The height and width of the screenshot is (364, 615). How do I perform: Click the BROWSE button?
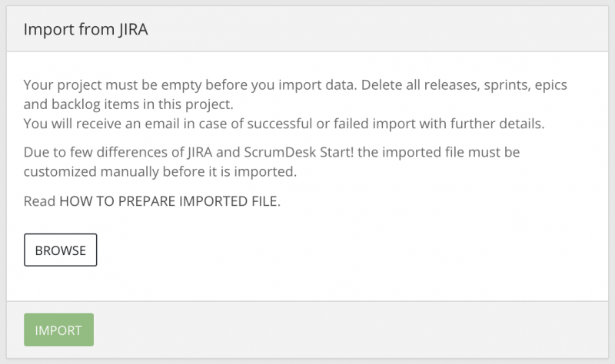[60, 250]
